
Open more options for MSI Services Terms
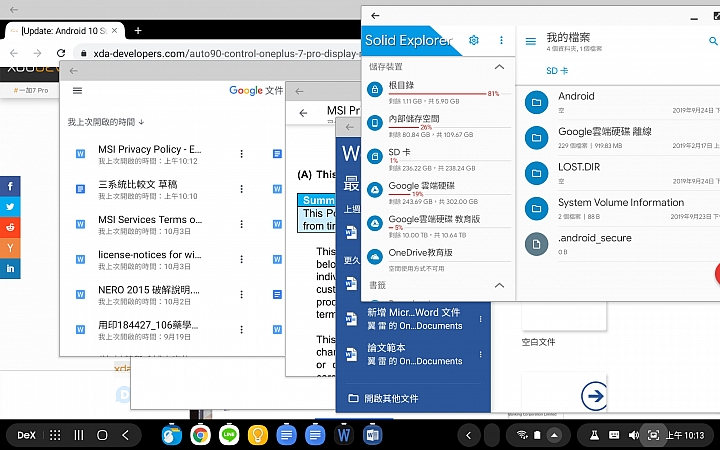pyautogui.click(x=242, y=224)
